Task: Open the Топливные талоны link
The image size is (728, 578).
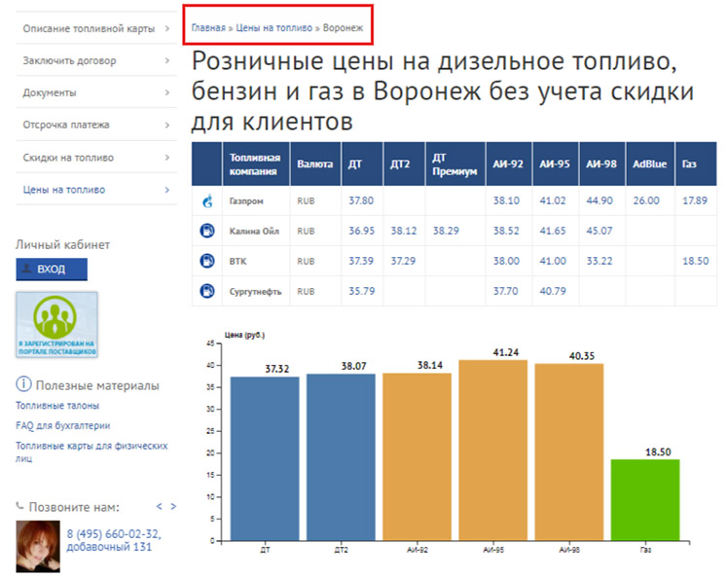Action: [57, 406]
